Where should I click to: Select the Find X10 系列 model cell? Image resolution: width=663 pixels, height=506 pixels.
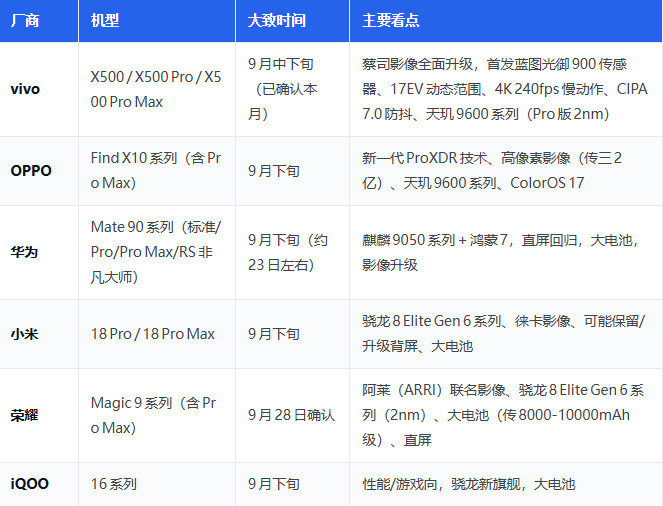point(157,171)
